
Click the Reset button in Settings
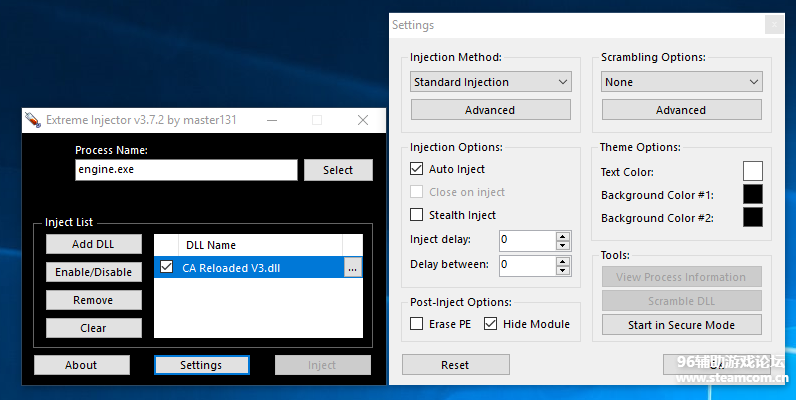tap(456, 365)
